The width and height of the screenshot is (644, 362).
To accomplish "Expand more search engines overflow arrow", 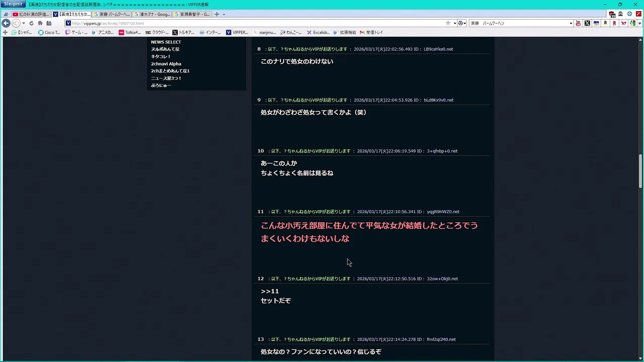I will 640,24.
